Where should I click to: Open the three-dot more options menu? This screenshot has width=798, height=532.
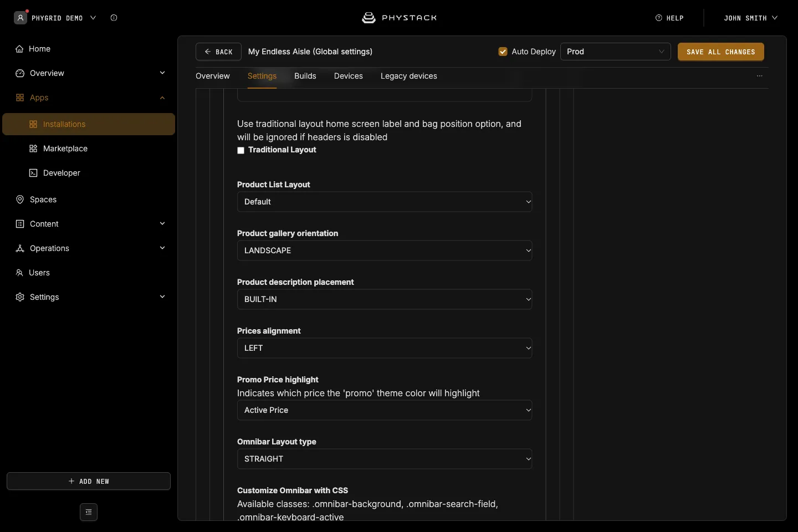[760, 76]
